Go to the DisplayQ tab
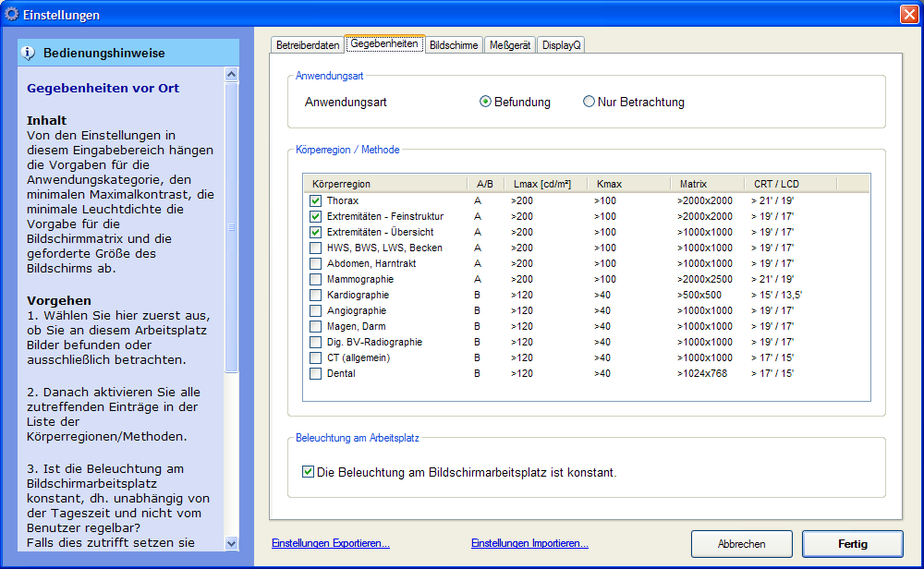 click(x=561, y=45)
